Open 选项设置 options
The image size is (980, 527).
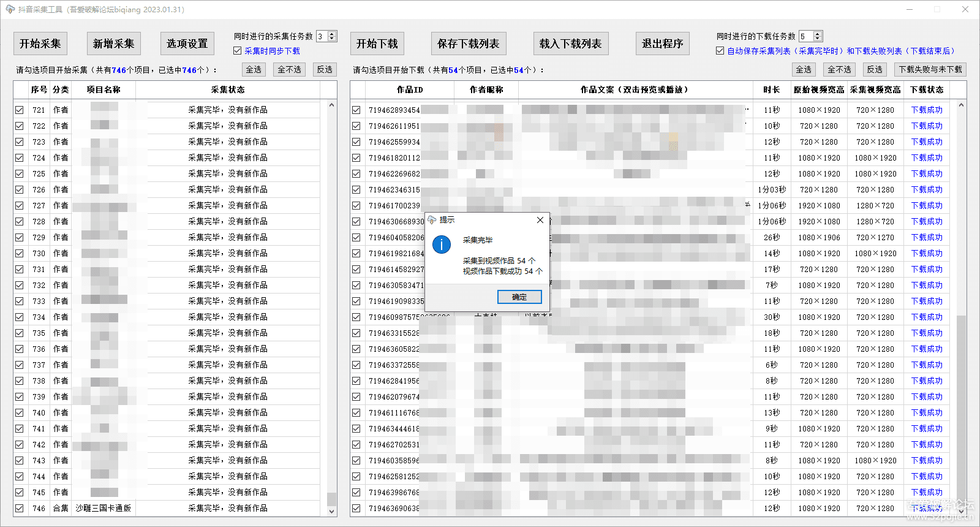187,44
